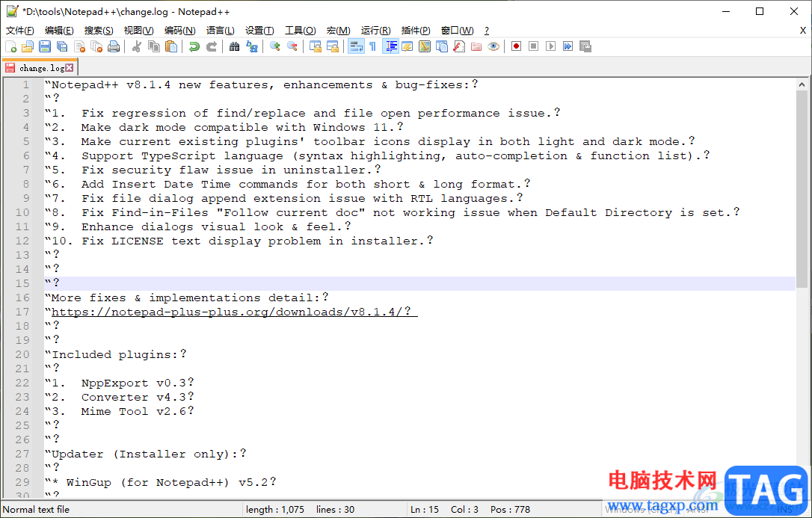Click the Close file toolbar icon
The image size is (812, 518).
point(79,46)
